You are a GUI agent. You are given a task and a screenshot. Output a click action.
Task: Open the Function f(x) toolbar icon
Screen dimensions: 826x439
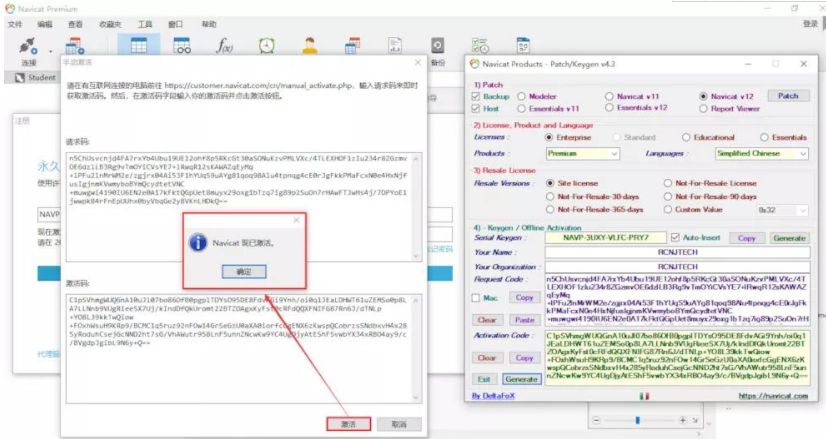click(x=224, y=46)
